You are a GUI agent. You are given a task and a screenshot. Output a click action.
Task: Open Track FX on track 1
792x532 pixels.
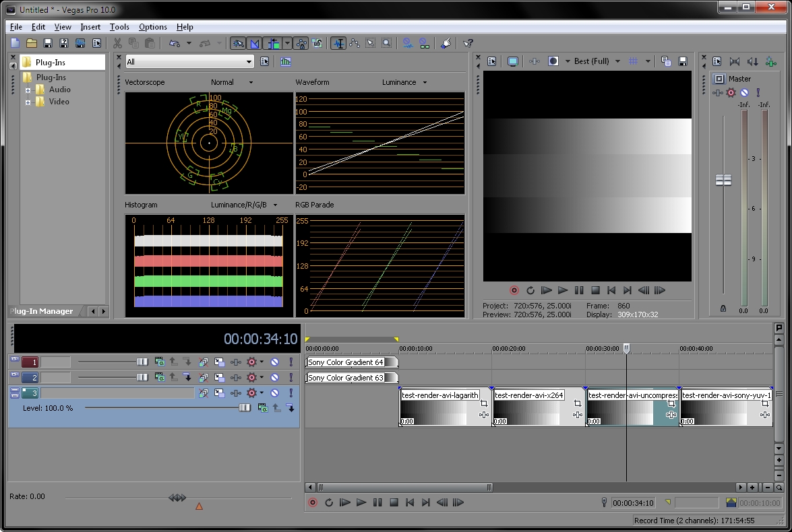click(x=235, y=362)
